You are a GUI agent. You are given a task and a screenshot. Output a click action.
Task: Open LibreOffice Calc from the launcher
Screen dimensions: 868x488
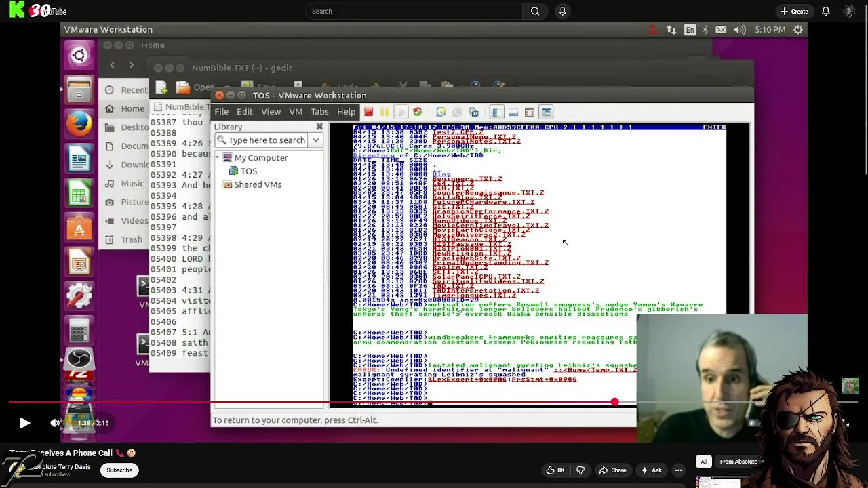[x=79, y=195]
